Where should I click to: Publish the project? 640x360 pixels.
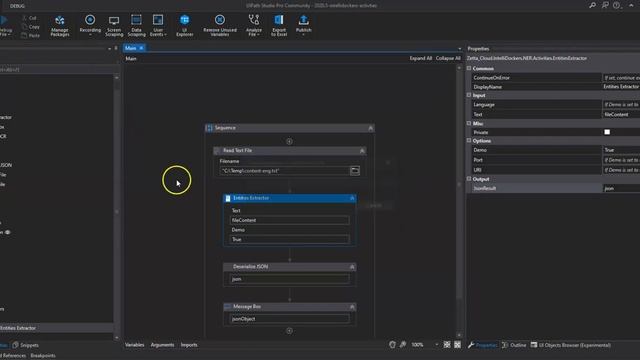(x=303, y=23)
